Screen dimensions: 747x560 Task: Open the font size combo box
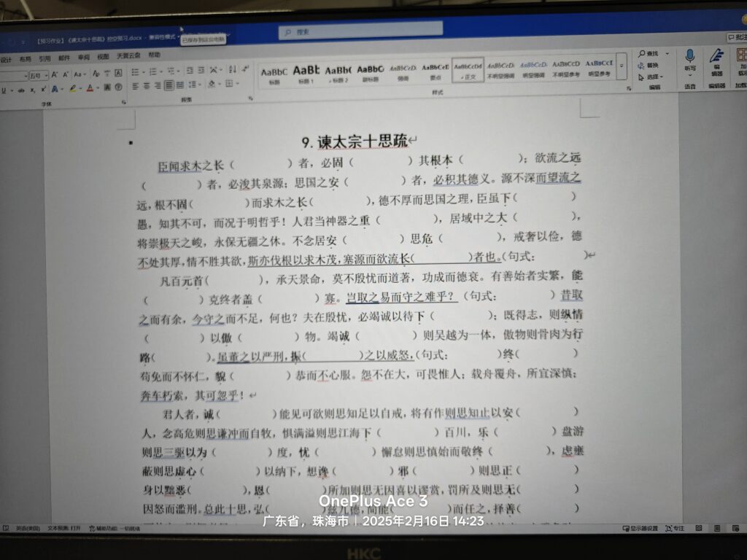(39, 75)
